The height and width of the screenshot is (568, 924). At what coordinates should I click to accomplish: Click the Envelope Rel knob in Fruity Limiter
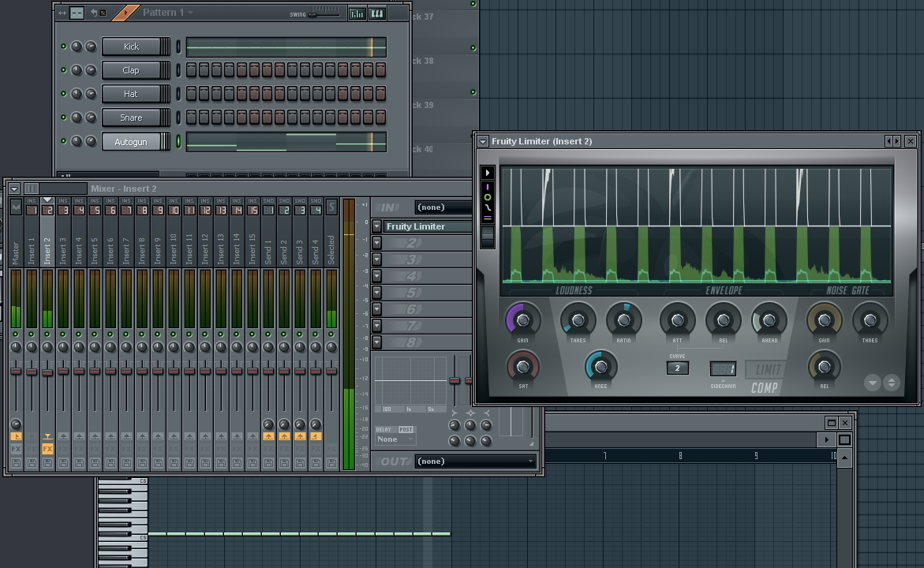tap(723, 320)
